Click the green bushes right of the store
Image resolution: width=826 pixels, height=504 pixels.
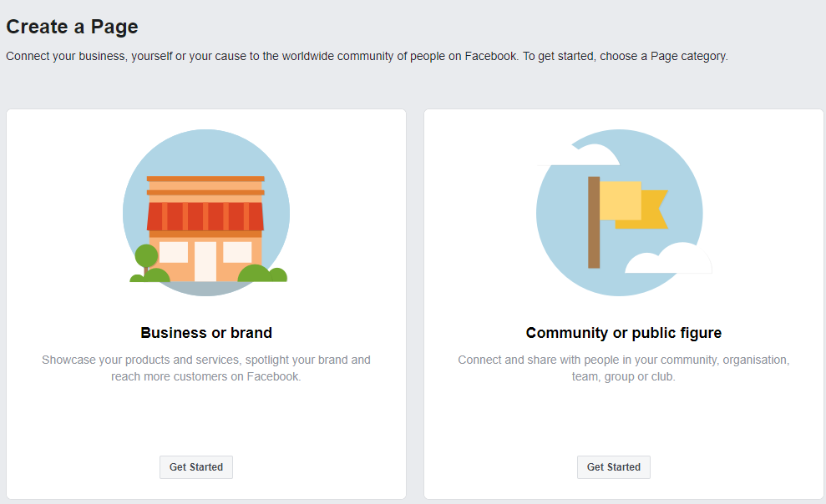click(x=262, y=274)
